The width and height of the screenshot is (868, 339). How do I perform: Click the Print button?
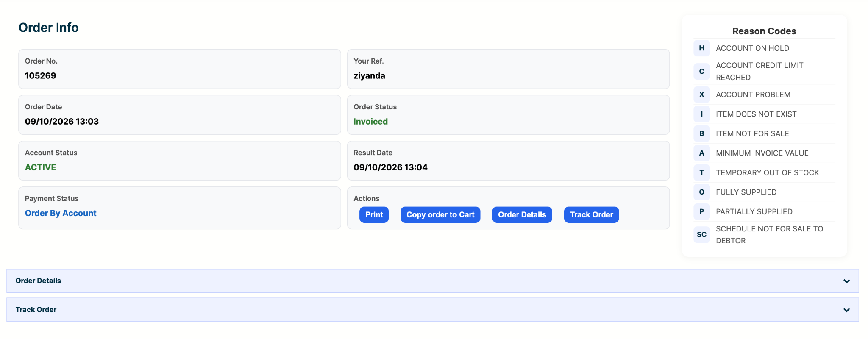pyautogui.click(x=374, y=215)
